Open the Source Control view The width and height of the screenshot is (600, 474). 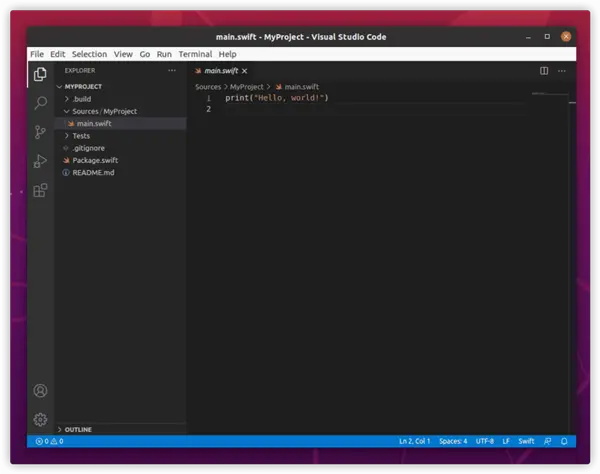[40, 132]
